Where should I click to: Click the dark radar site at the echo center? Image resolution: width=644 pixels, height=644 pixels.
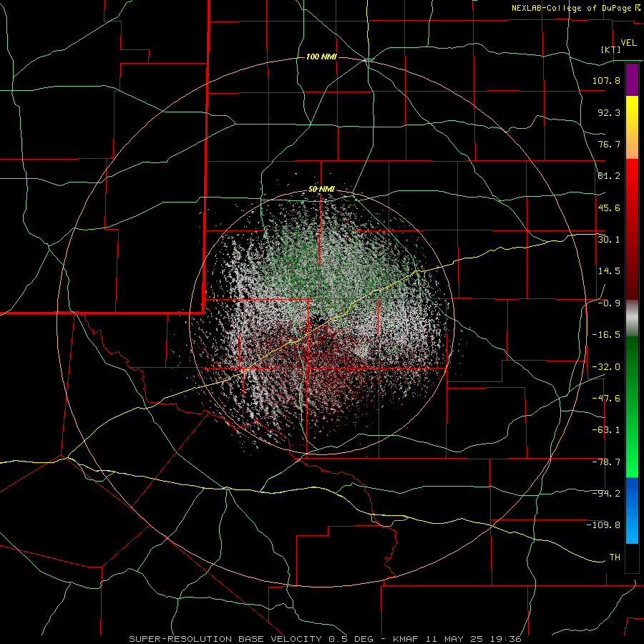[x=317, y=321]
